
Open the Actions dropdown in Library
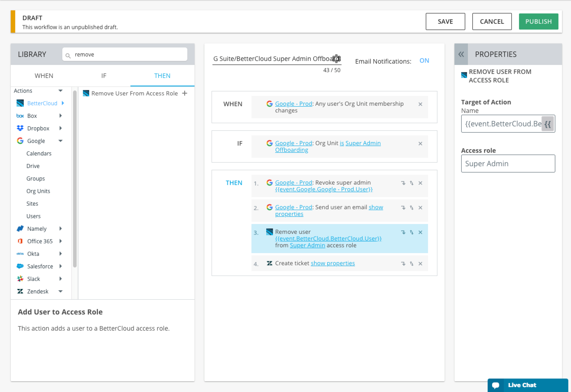pyautogui.click(x=61, y=90)
